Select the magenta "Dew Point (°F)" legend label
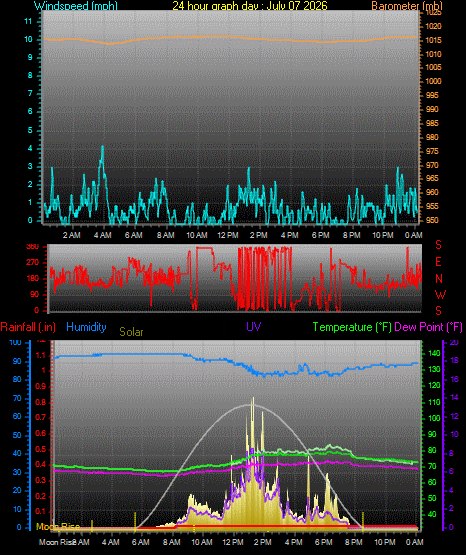Screen dimensions: 466x555 tap(428, 327)
